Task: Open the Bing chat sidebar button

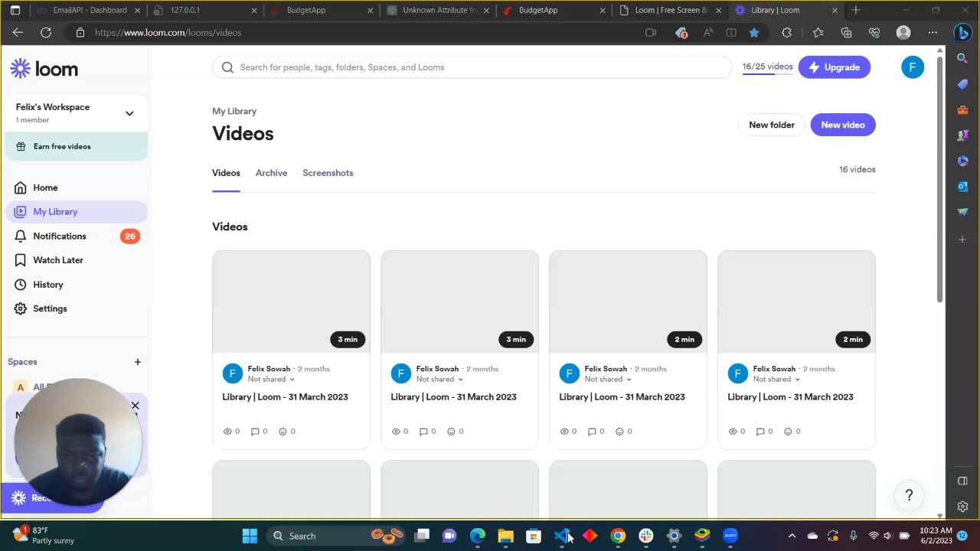Action: 962,33
